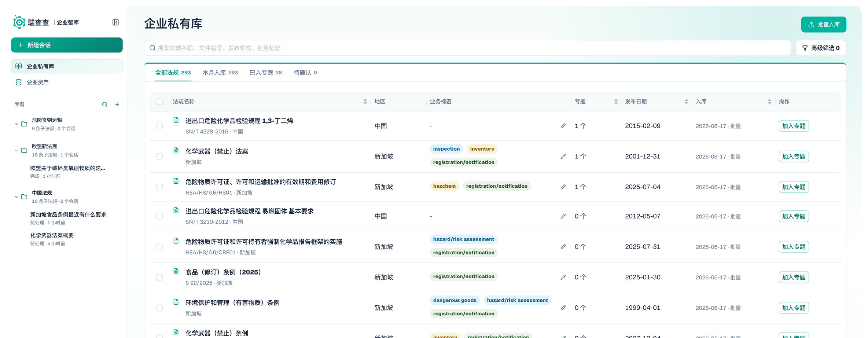Open document icon of 食品（修订）条例
The height and width of the screenshot is (338, 868).
[x=176, y=271]
